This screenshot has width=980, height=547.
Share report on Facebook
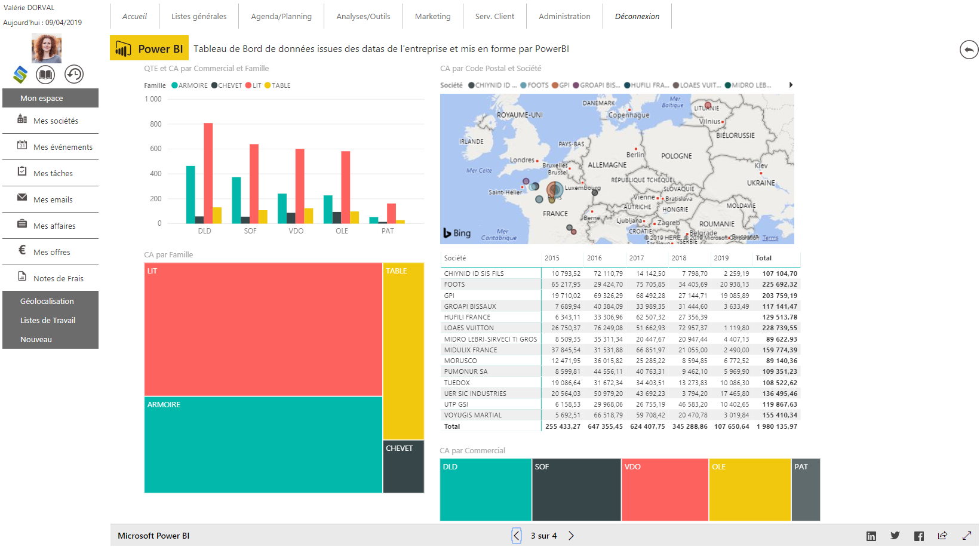918,536
